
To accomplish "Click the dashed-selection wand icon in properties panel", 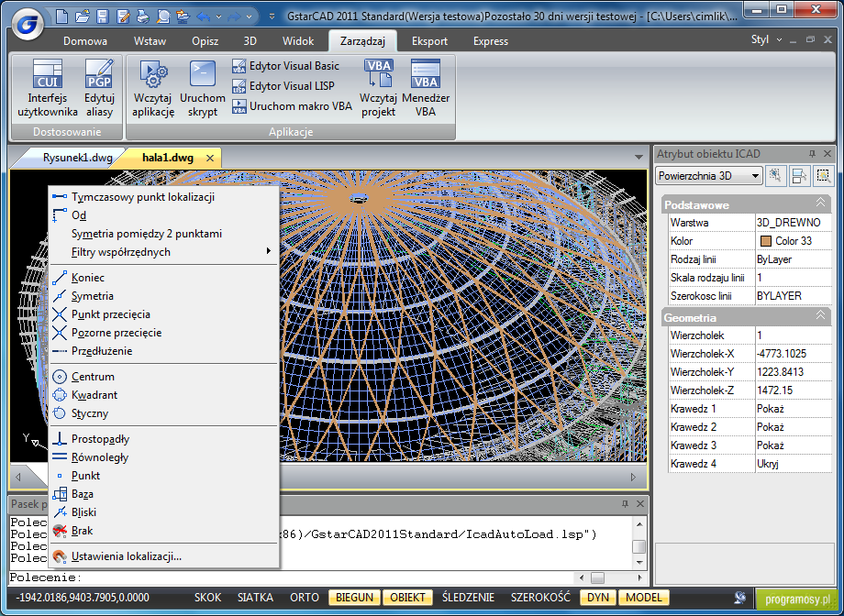I will pyautogui.click(x=824, y=175).
